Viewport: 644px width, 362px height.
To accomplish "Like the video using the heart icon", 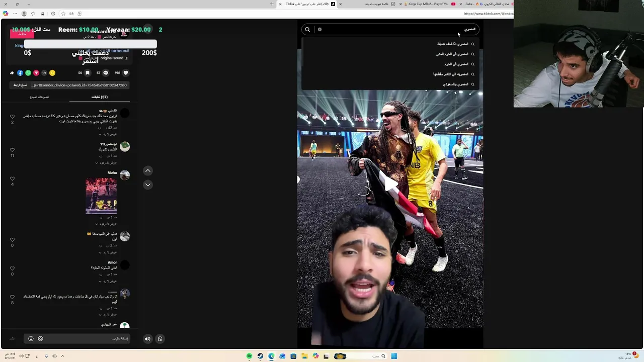I will pyautogui.click(x=125, y=73).
